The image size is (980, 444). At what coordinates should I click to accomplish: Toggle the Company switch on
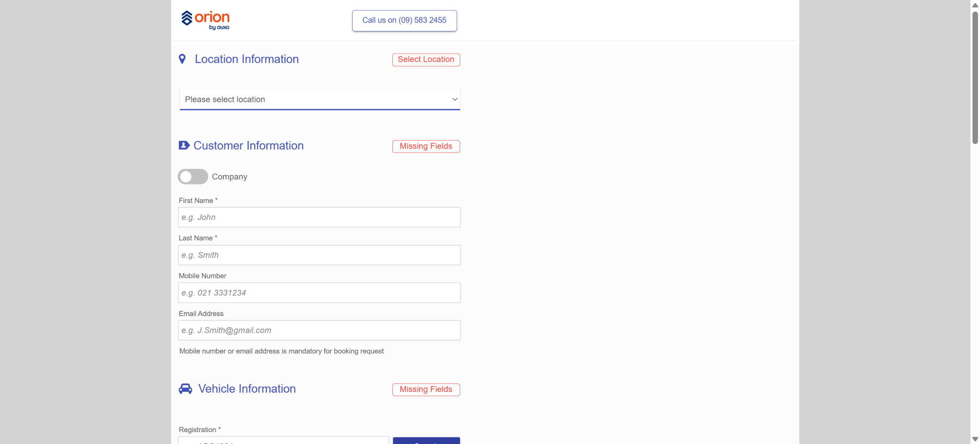tap(193, 177)
